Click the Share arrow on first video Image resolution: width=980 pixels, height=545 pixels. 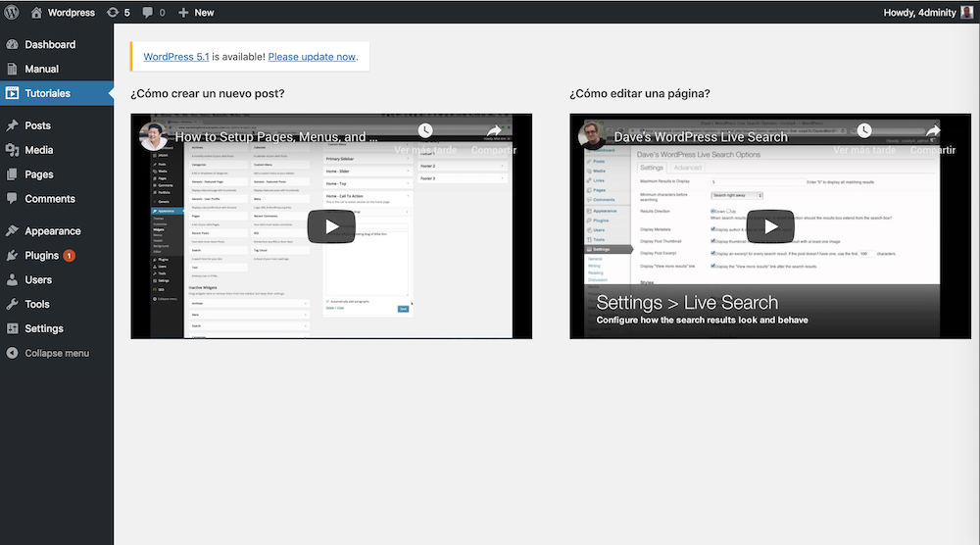click(x=494, y=132)
